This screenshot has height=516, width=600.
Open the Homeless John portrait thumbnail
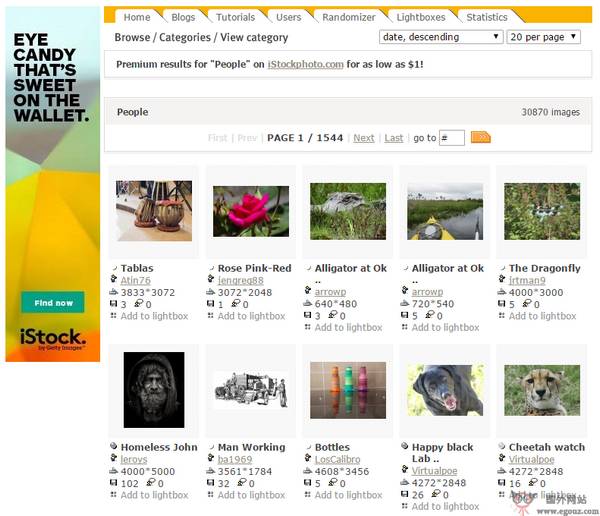(154, 390)
